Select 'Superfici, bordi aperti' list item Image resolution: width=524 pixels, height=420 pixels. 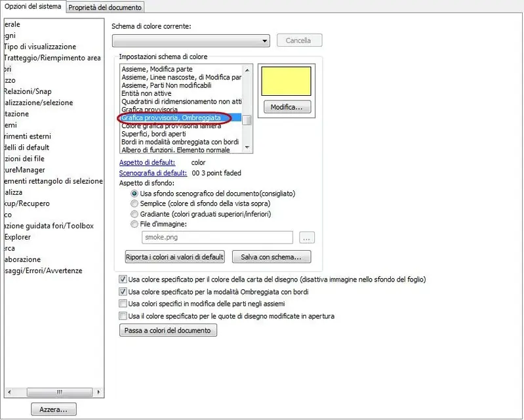tap(181, 134)
